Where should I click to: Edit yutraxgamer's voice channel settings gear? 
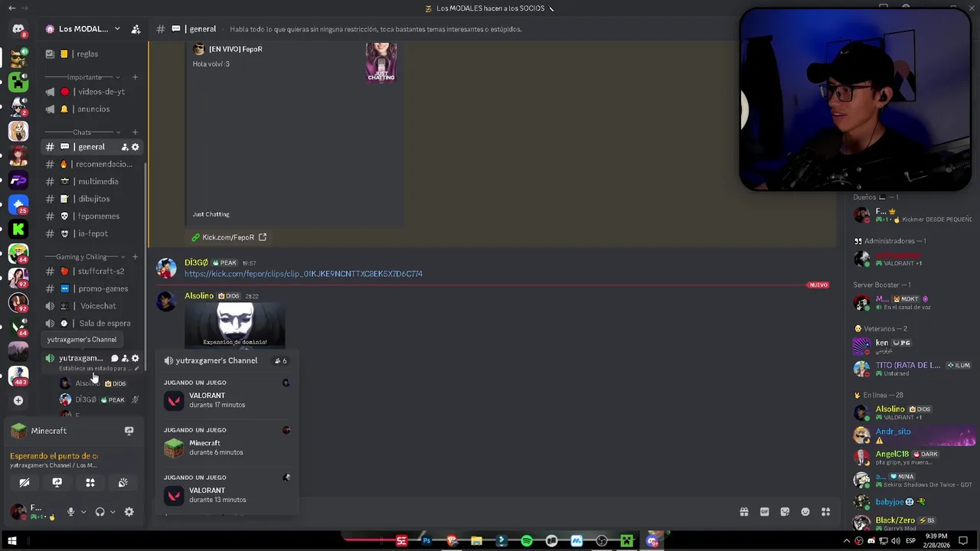pyautogui.click(x=136, y=358)
